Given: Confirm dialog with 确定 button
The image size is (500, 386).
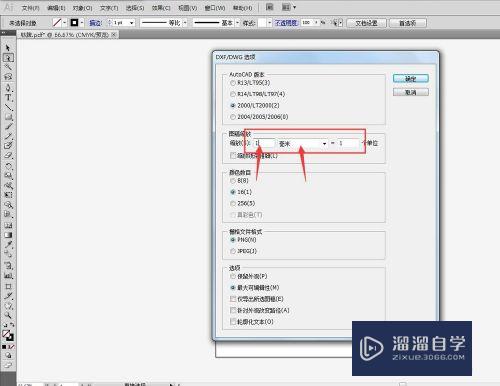Looking at the screenshot, I should click(x=411, y=79).
